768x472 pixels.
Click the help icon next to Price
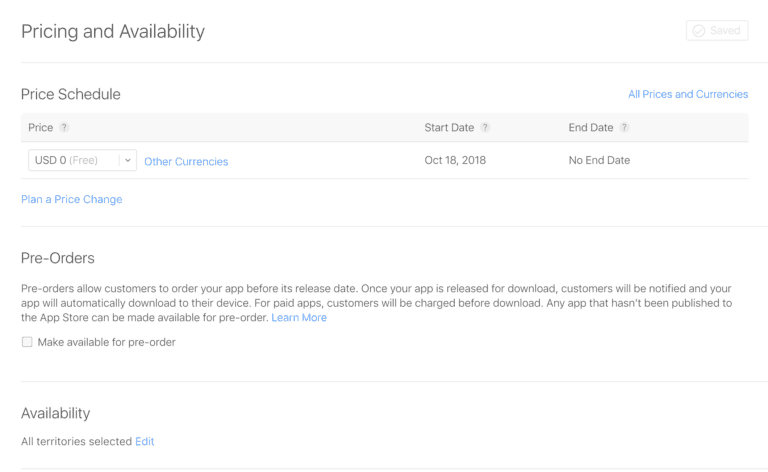(64, 128)
